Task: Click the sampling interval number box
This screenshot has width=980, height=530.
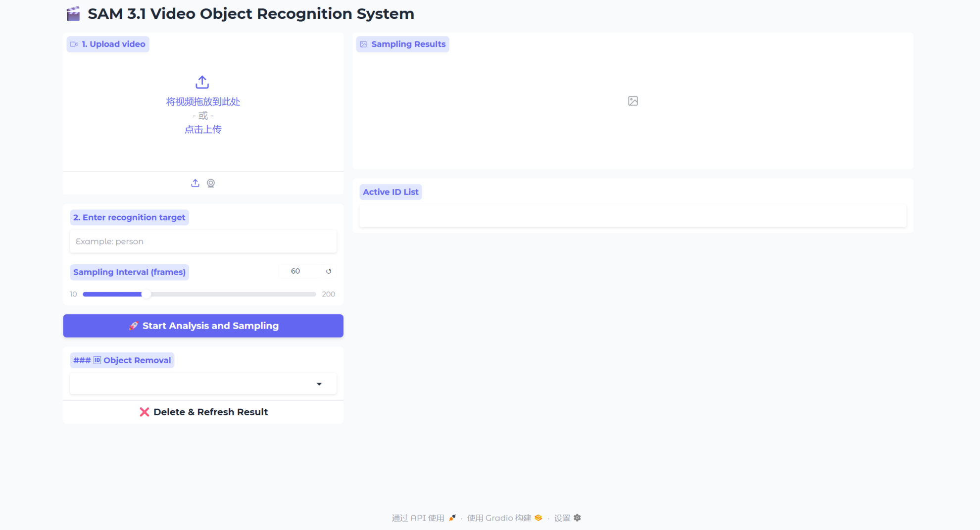Action: 298,271
